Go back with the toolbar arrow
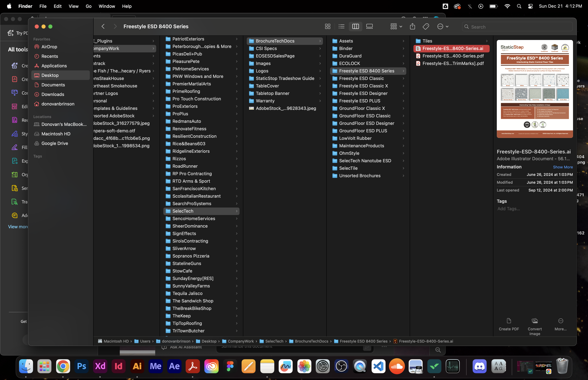 [x=103, y=26]
